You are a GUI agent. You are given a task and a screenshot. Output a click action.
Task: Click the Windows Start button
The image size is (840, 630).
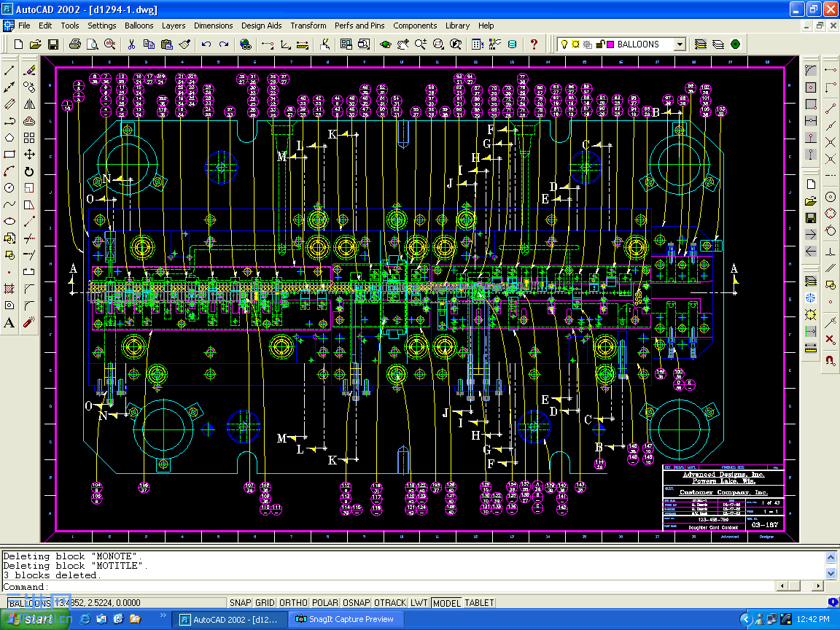(36, 619)
